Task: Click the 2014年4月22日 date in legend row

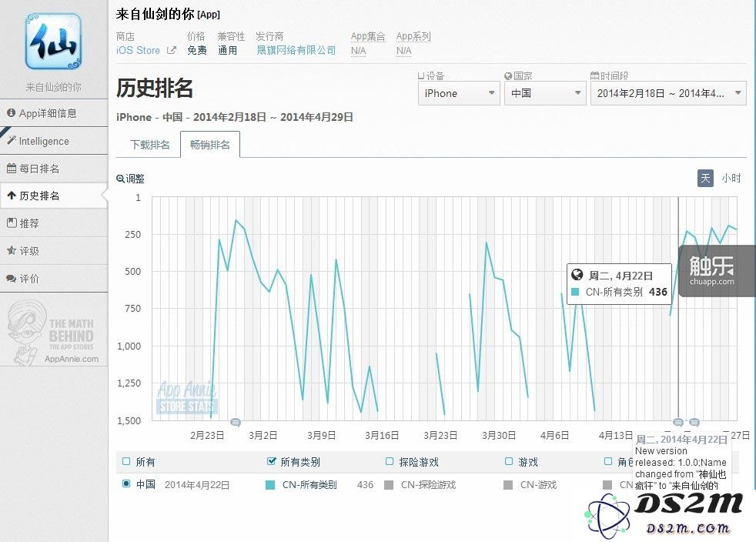Action: (197, 484)
